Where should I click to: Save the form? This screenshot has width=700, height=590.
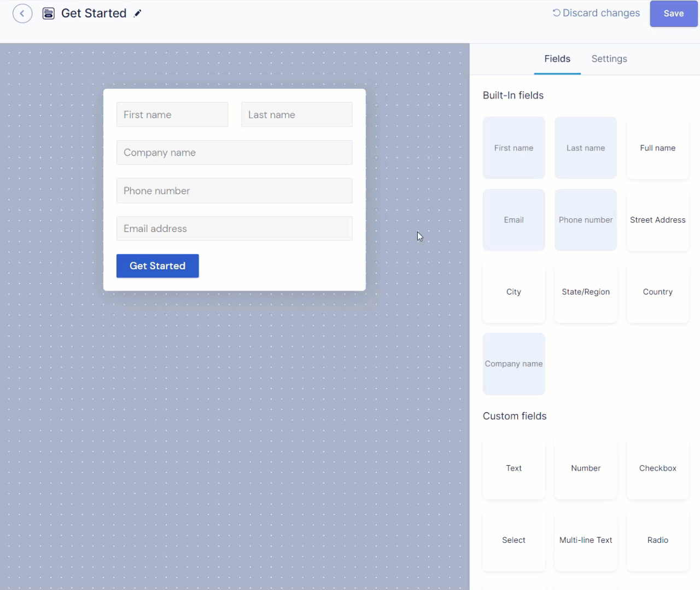pyautogui.click(x=674, y=14)
